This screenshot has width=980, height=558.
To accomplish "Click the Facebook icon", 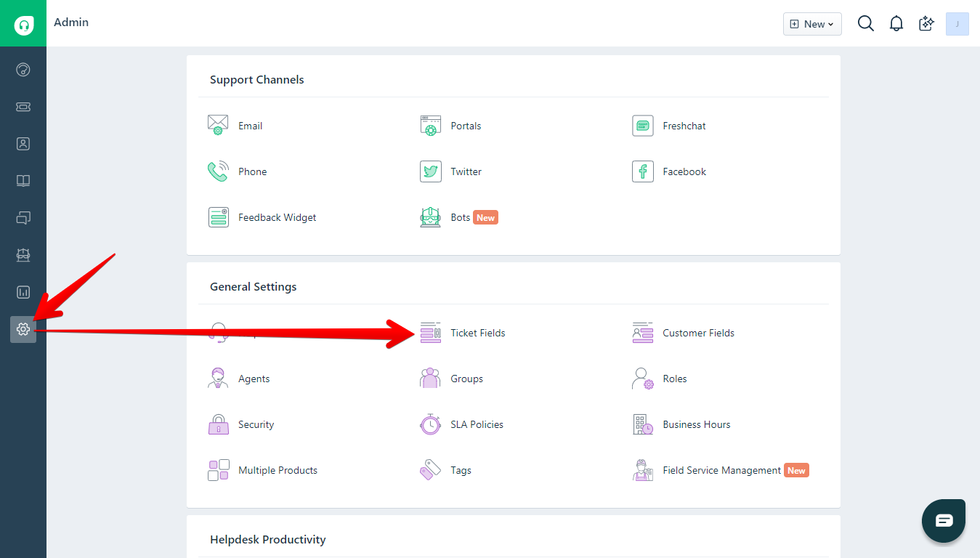I will (x=643, y=171).
